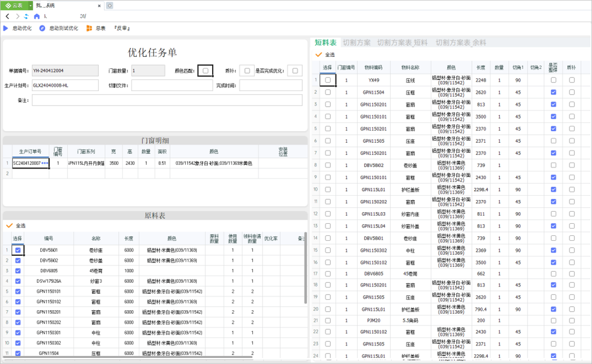
Task: Click the 切角1 column header
Action: [518, 67]
